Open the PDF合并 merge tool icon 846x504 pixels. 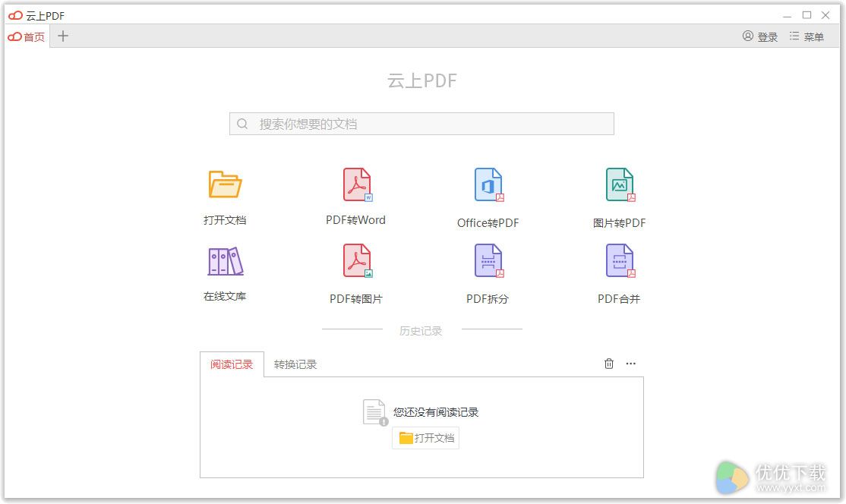620,261
